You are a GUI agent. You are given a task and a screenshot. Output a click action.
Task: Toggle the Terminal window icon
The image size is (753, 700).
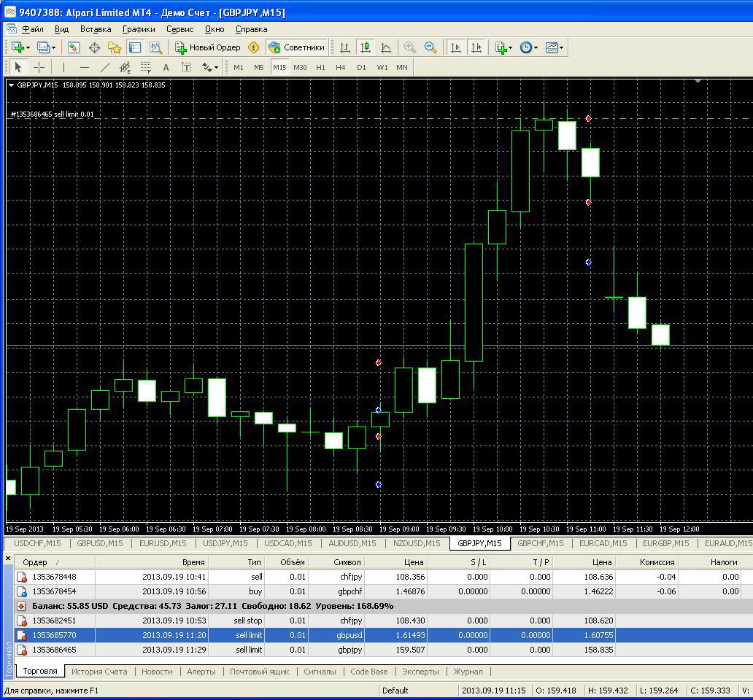tap(135, 47)
